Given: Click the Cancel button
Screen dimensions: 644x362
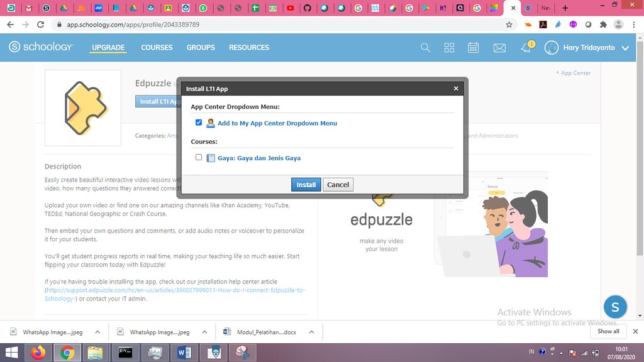Looking at the screenshot, I should tap(338, 185).
